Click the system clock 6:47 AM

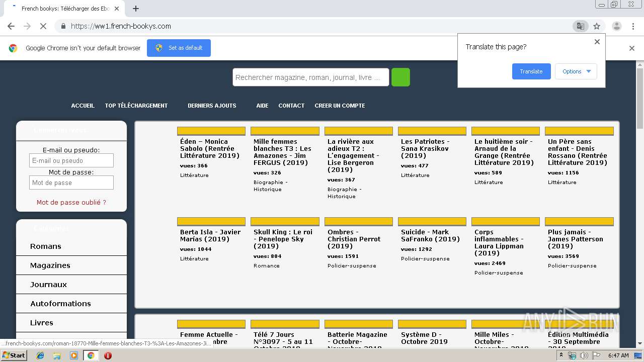(618, 355)
